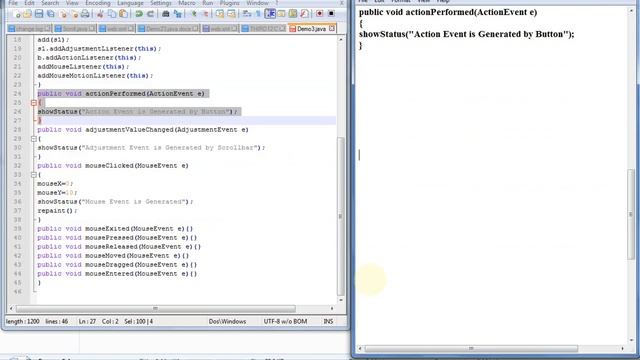The image size is (640, 360).
Task: Open user defined language dialog icon
Action: click(282, 14)
